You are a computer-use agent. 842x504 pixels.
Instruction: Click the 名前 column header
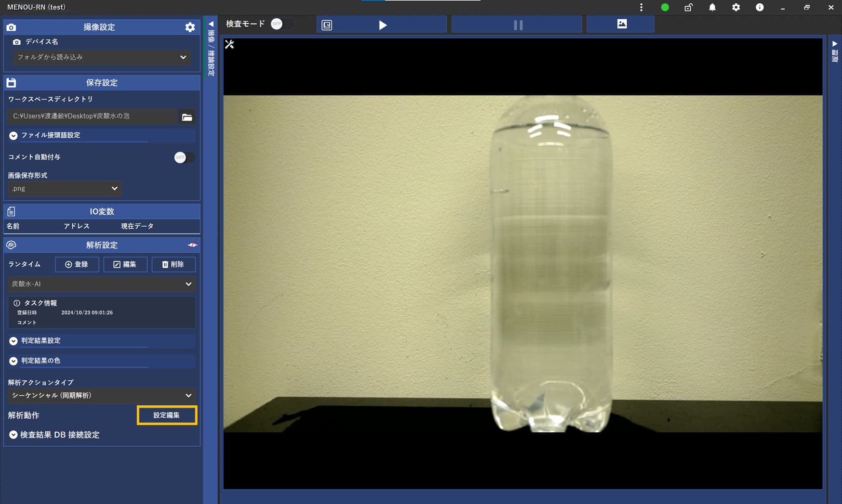pos(13,226)
